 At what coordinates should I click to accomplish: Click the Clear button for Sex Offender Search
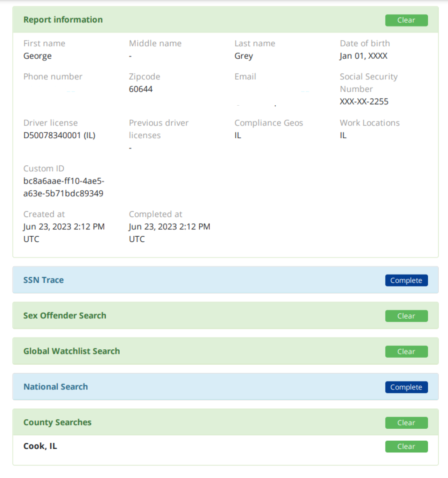click(x=406, y=316)
